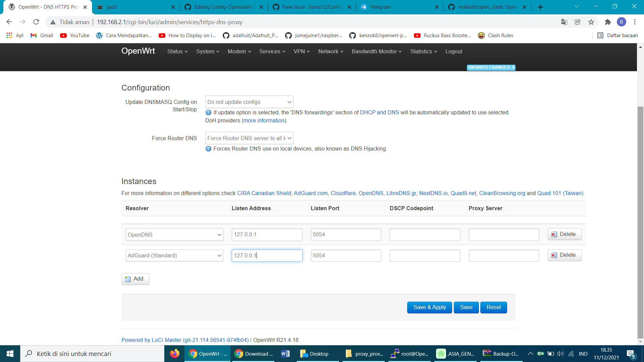644x362 pixels.
Task: Open Force Router DNS dropdown
Action: [x=249, y=138]
